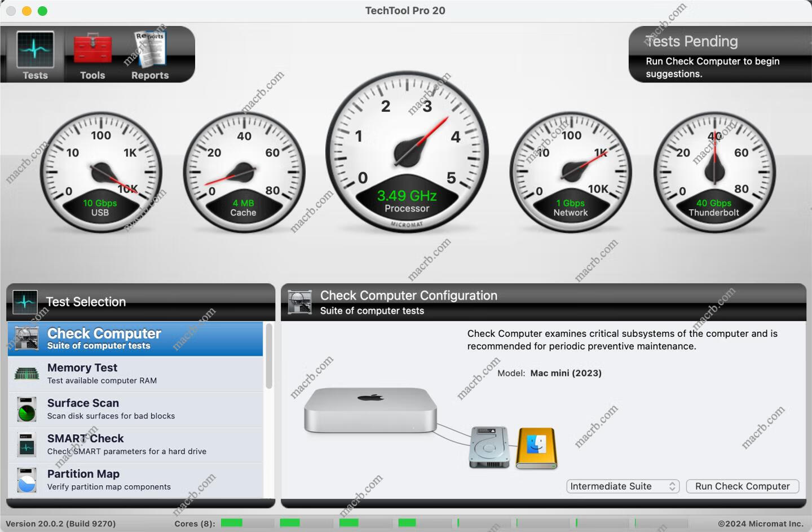The image size is (812, 532).
Task: Click the 1 Gbps Network readout
Action: (571, 203)
